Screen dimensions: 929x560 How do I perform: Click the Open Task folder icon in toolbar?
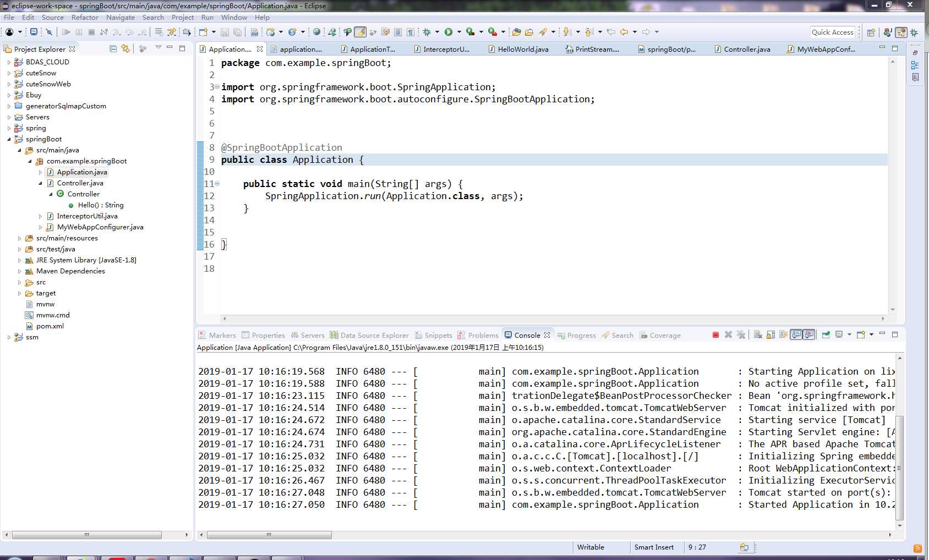tap(529, 32)
